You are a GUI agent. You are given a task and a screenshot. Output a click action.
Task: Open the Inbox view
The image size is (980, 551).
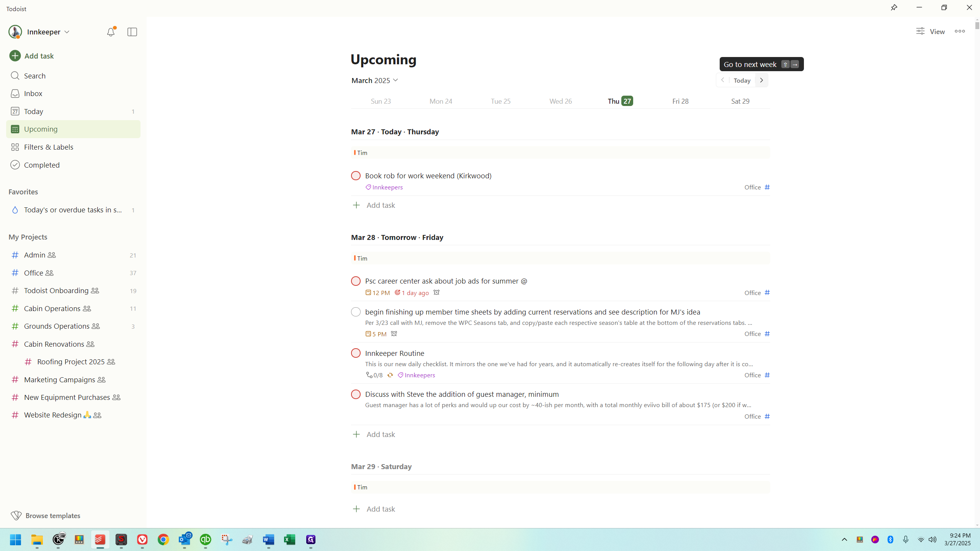click(x=73, y=93)
